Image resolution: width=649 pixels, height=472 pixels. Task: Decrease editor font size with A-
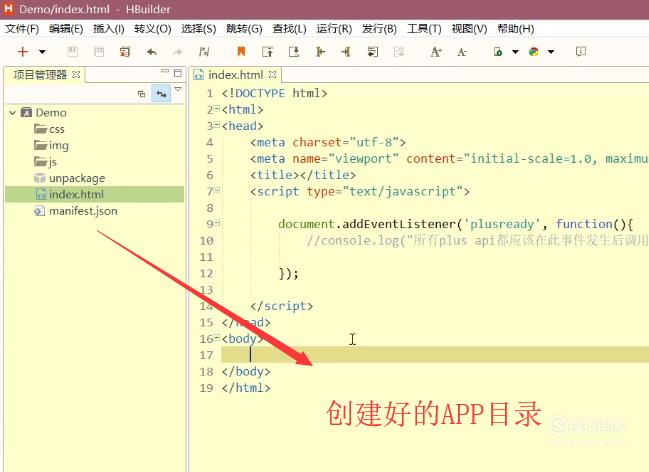462,52
